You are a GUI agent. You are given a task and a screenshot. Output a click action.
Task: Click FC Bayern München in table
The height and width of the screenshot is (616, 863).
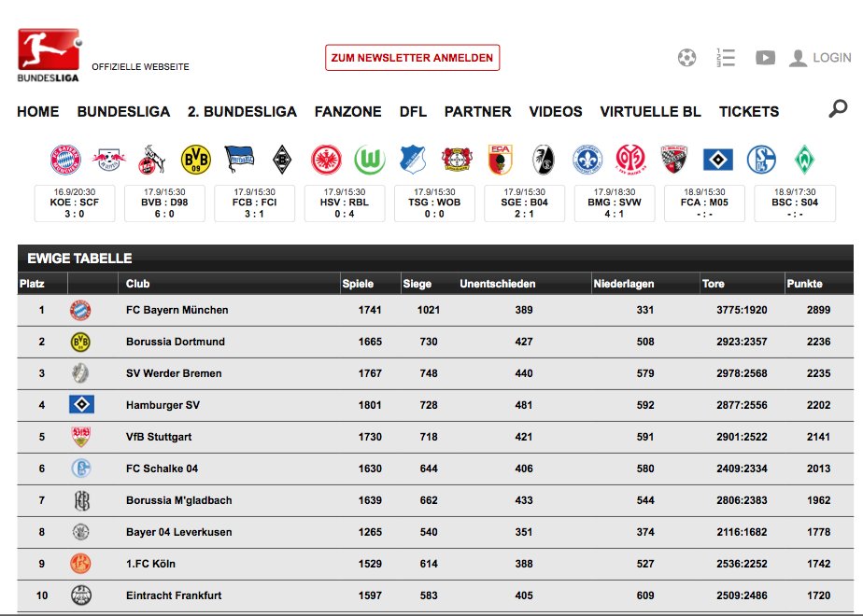pyautogui.click(x=177, y=310)
